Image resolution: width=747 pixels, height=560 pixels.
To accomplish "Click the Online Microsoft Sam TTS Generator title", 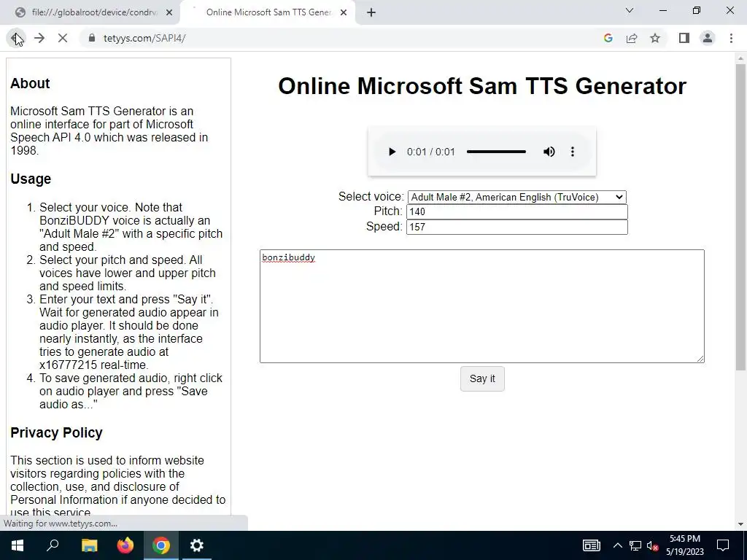I will (482, 86).
